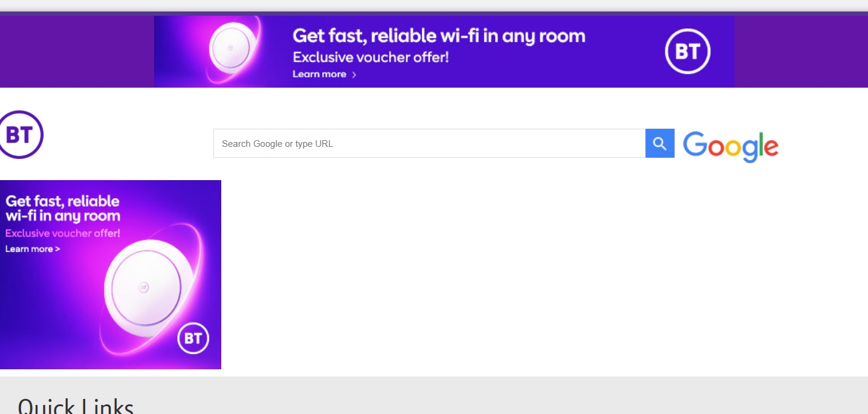
Task: Click the purple BT logo beside search
Action: pos(21,135)
